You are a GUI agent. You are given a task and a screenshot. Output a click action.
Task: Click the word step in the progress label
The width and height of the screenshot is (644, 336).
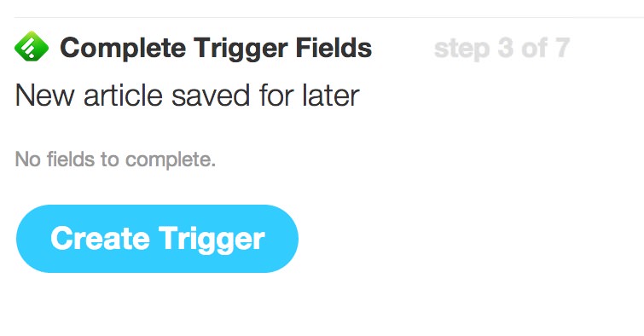pos(461,49)
